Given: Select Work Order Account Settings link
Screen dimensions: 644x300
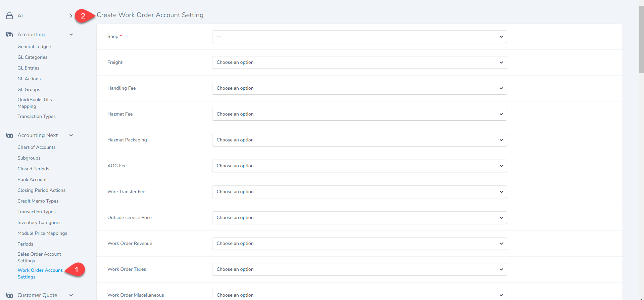Looking at the screenshot, I should point(40,273).
